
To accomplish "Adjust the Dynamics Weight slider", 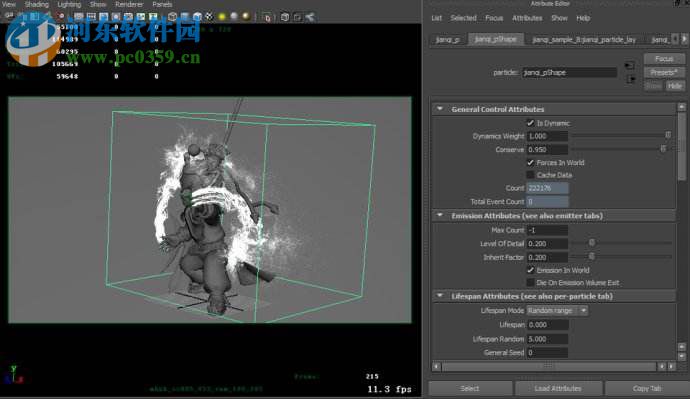I will coord(668,135).
